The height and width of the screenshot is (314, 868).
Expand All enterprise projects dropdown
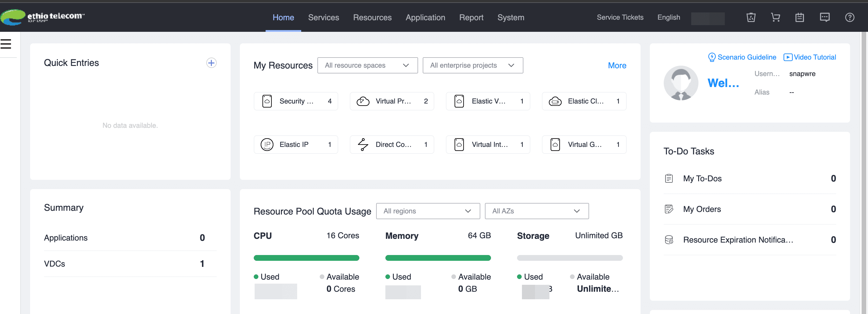coord(472,65)
